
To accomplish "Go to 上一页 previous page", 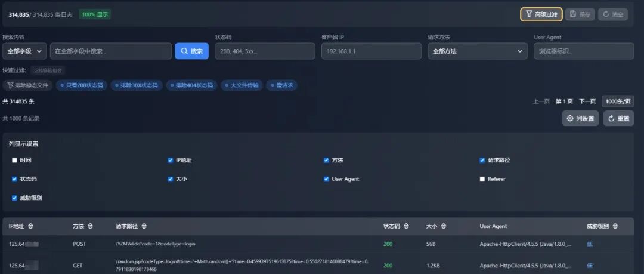I will tap(541, 101).
